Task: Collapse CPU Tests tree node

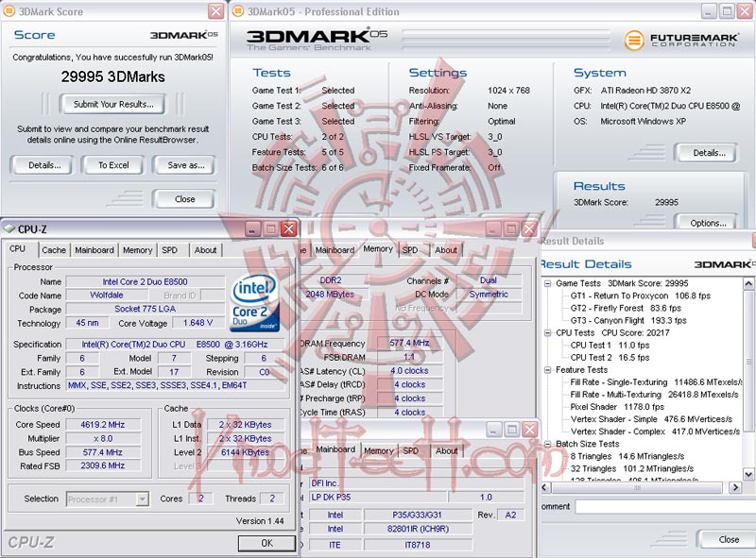Action: coord(548,333)
